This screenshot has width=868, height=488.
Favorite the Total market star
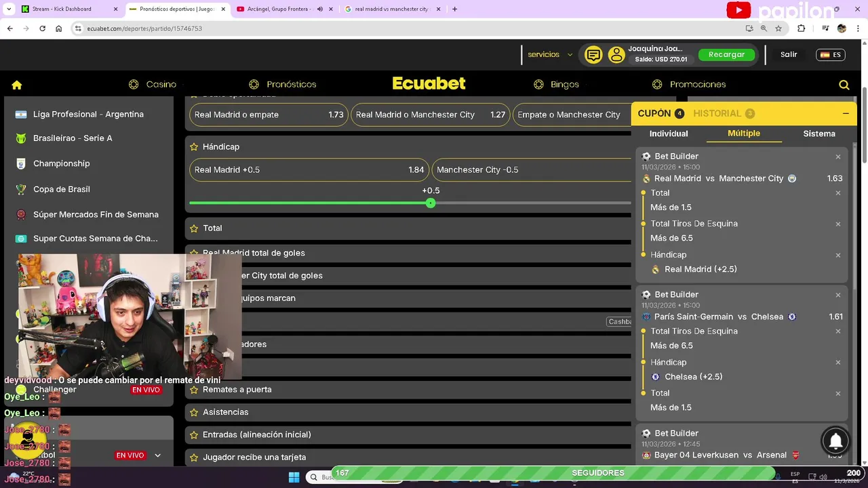[x=194, y=228]
